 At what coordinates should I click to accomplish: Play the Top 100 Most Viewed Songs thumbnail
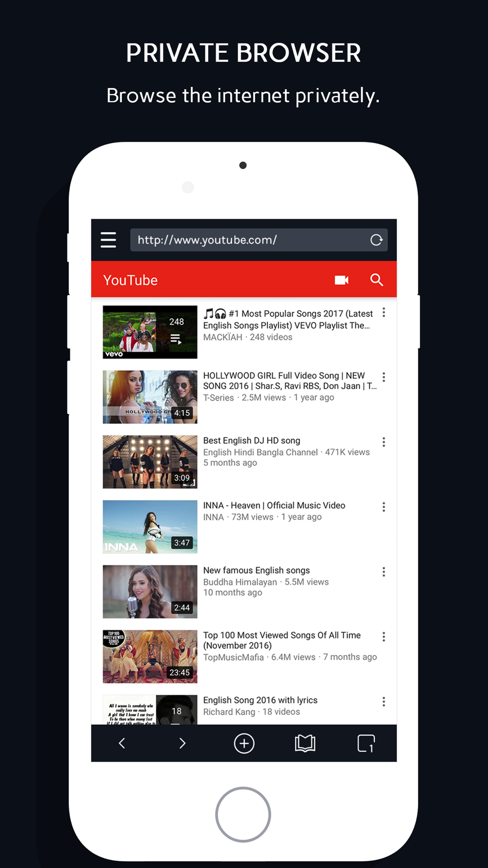point(150,657)
